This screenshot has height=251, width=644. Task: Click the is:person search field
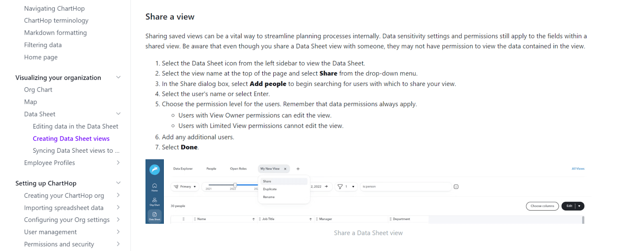405,187
